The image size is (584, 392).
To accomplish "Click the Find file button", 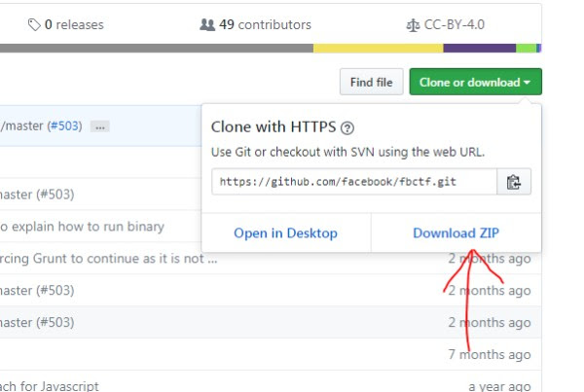I will (x=372, y=82).
